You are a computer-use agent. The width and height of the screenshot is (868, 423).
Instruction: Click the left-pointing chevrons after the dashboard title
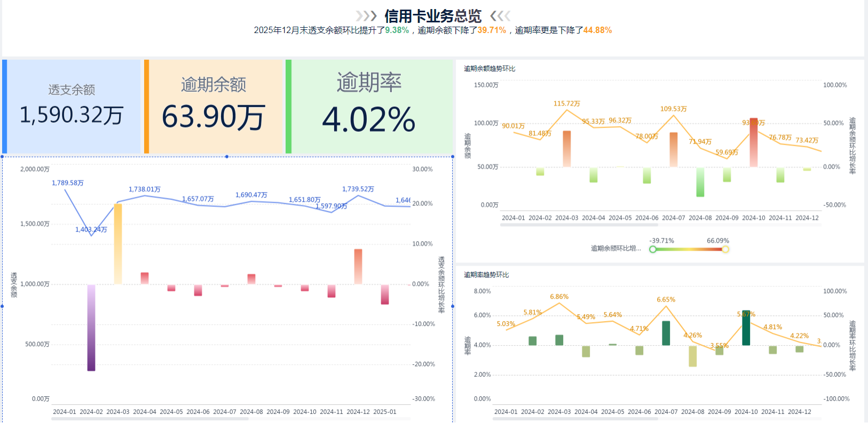(500, 16)
